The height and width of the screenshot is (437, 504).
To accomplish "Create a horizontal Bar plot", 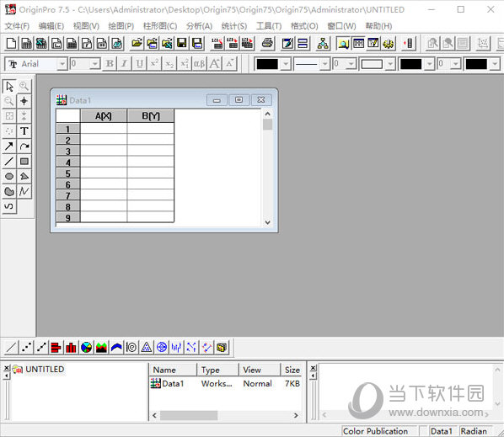I will point(56,348).
